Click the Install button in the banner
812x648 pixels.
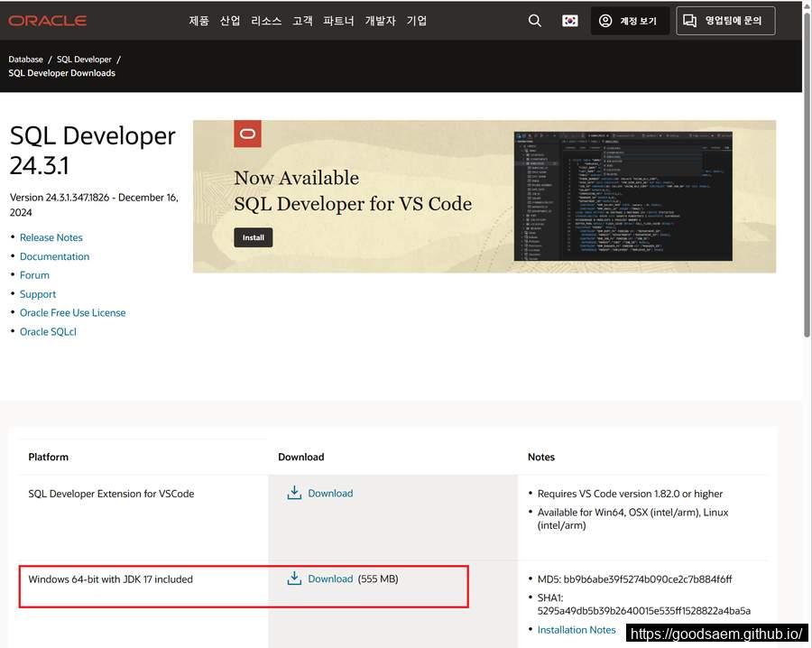tap(254, 237)
